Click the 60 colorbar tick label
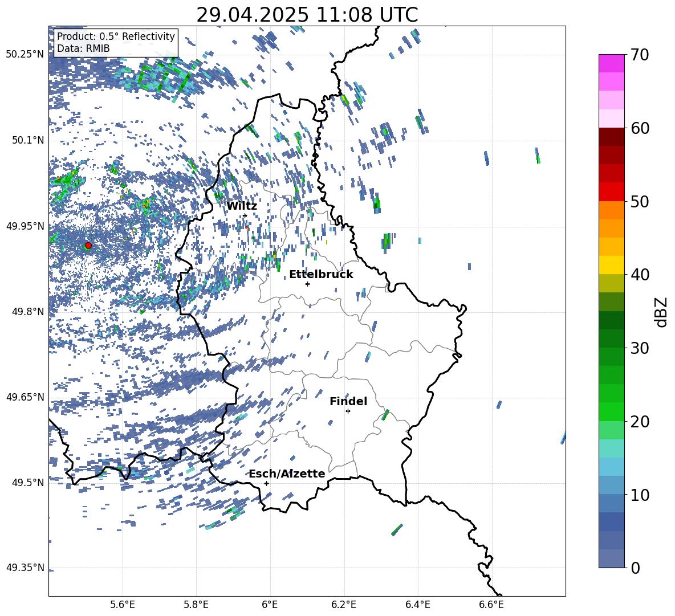The width and height of the screenshot is (675, 616). pos(640,128)
